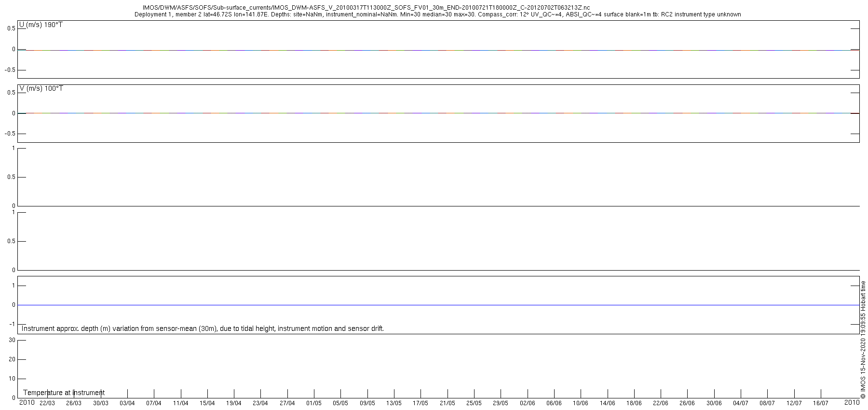Screen dimensions: 868x410
Task: Click the blue depth variation line
Action: pyautogui.click(x=438, y=305)
